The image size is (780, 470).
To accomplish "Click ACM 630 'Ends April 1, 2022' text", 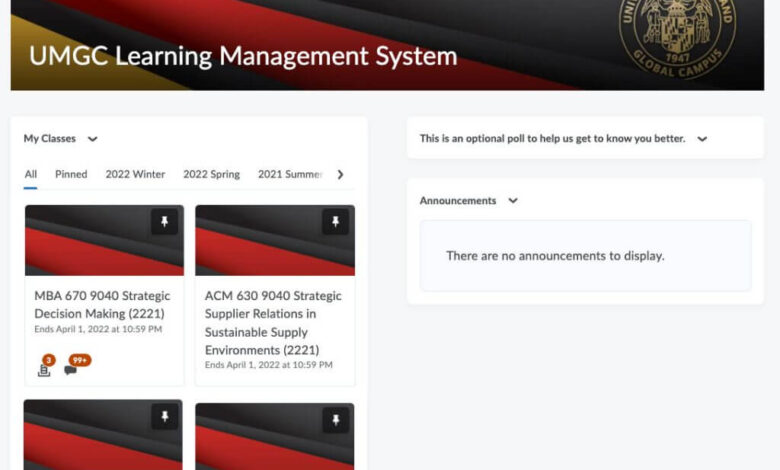I will coord(269,365).
